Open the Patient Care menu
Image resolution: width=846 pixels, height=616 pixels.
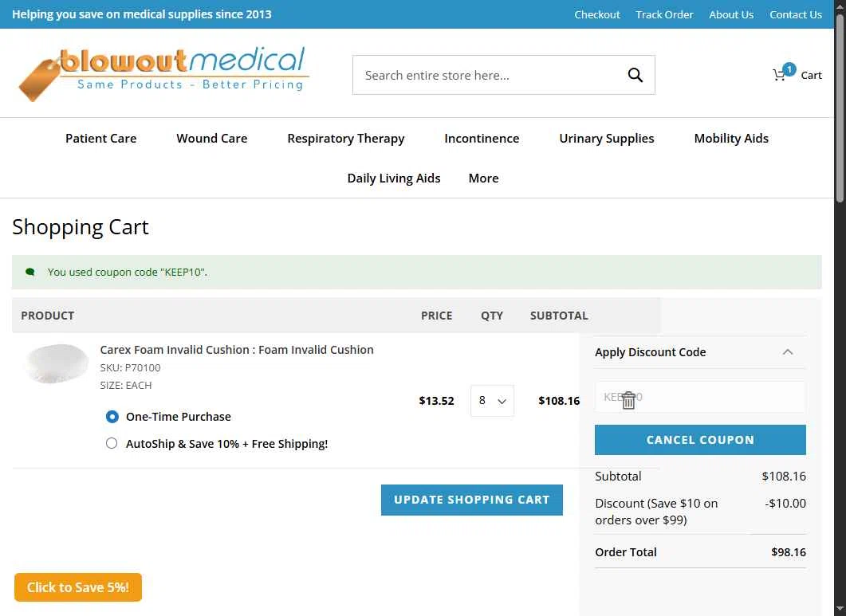click(x=101, y=138)
